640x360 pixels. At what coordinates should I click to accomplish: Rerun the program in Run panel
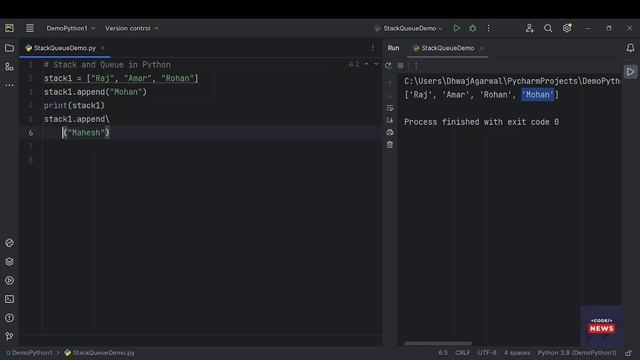click(x=388, y=65)
